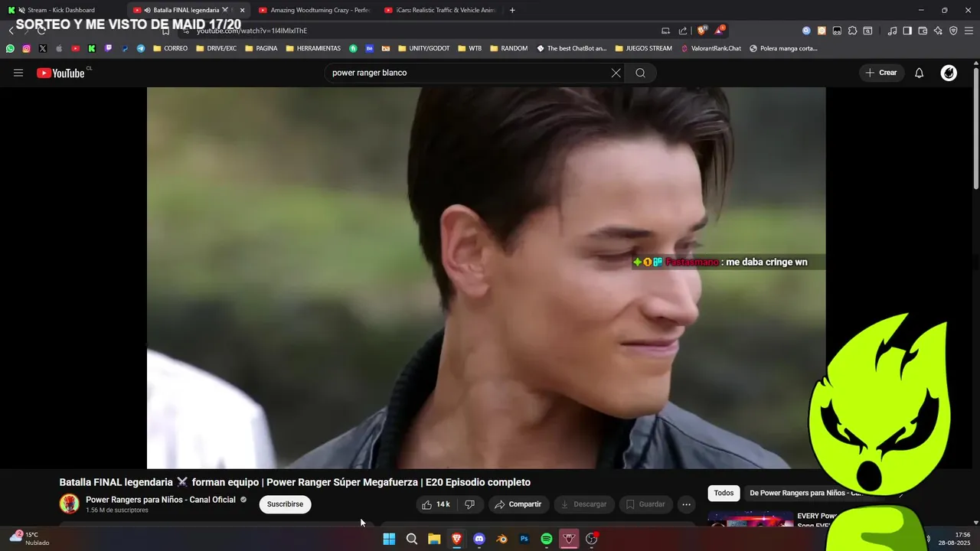Image resolution: width=980 pixels, height=551 pixels.
Task: Open more actions ellipsis under the video
Action: point(687,504)
